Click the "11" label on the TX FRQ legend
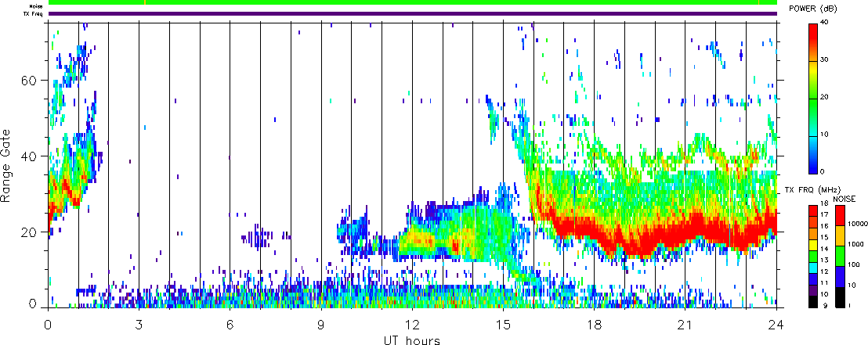This screenshot has height=345, width=868. [x=824, y=282]
